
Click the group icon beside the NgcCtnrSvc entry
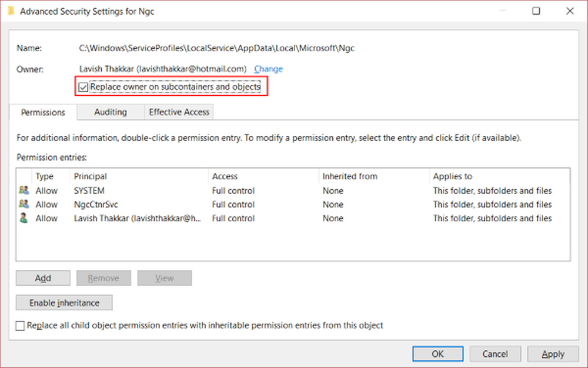pos(24,205)
